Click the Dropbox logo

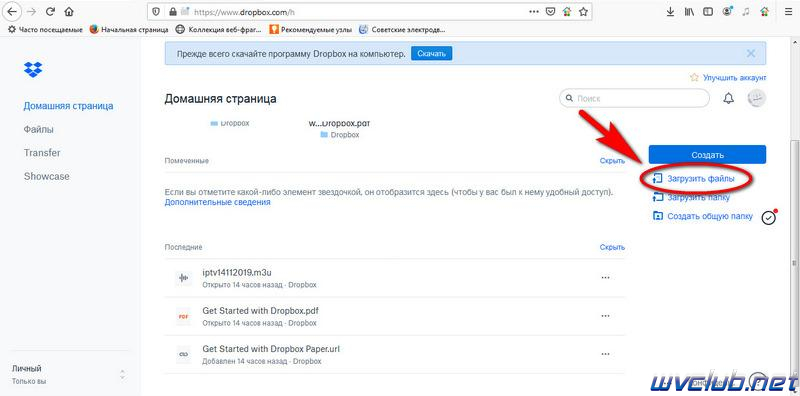point(33,69)
